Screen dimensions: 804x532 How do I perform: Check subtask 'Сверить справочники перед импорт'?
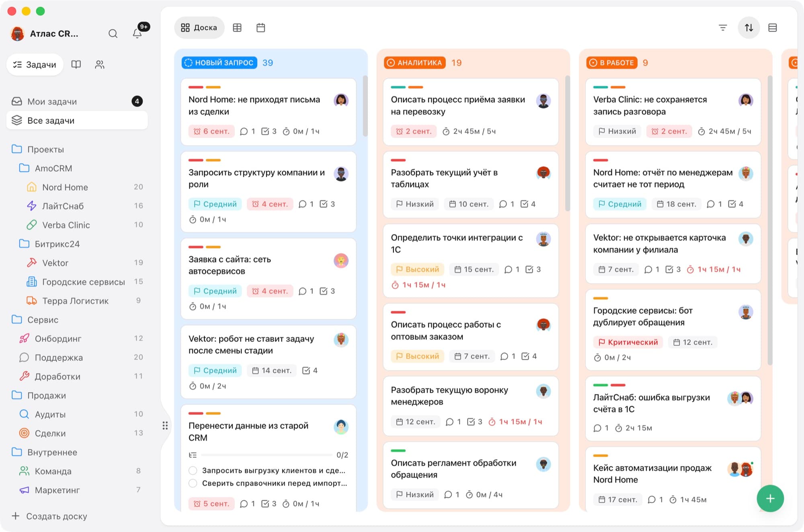pyautogui.click(x=193, y=483)
